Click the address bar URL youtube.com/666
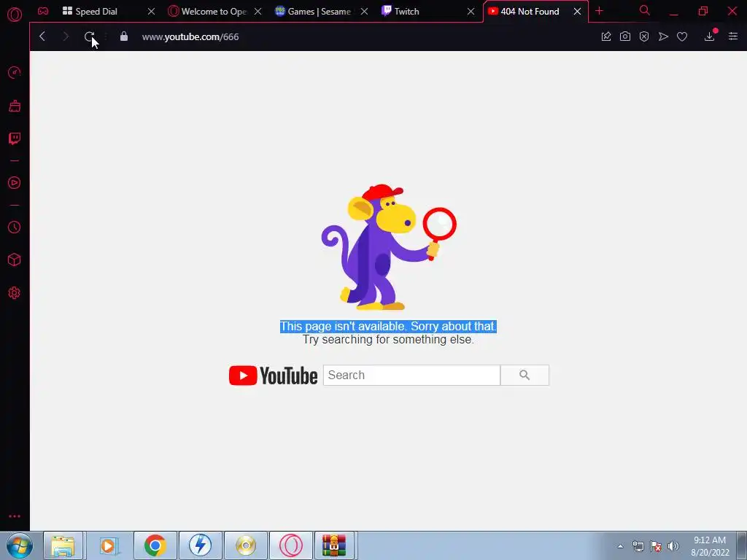The image size is (747, 560). 190,36
